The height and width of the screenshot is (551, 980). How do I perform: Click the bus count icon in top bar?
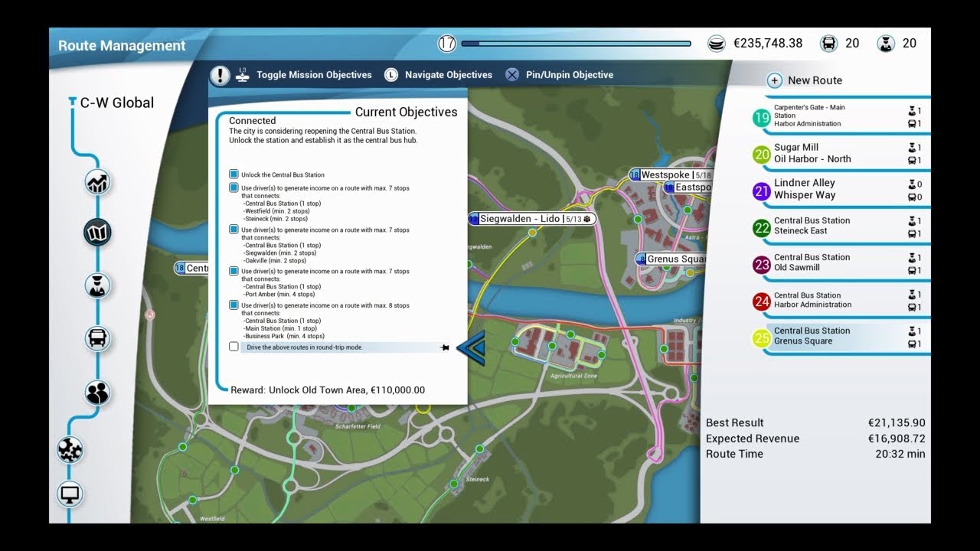(x=828, y=44)
